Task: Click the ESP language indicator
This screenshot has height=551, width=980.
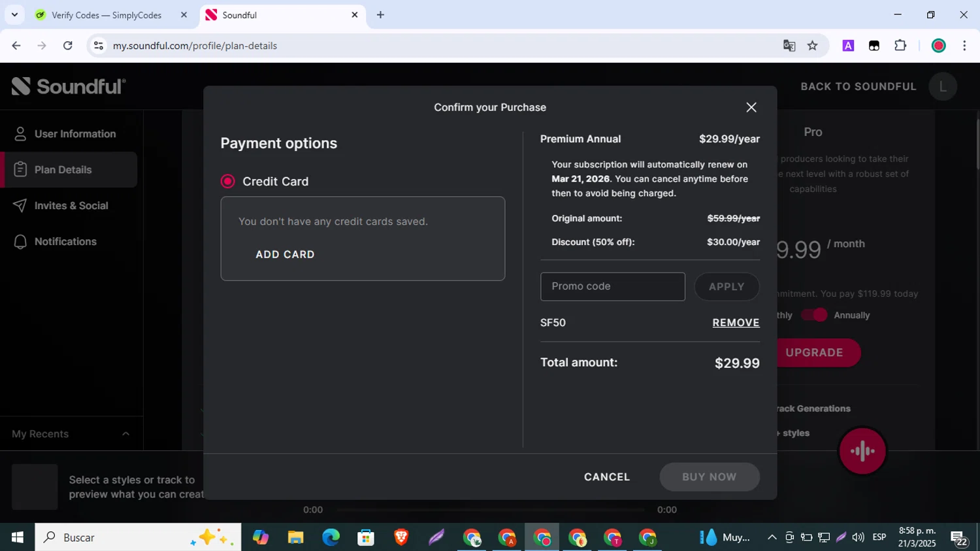Action: (879, 537)
